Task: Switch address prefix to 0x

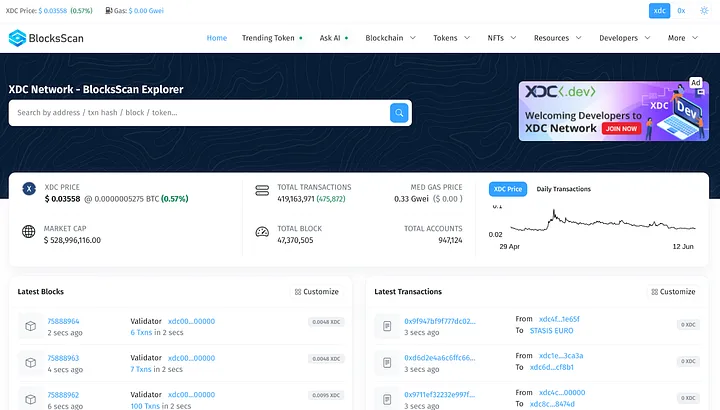Action: [681, 11]
